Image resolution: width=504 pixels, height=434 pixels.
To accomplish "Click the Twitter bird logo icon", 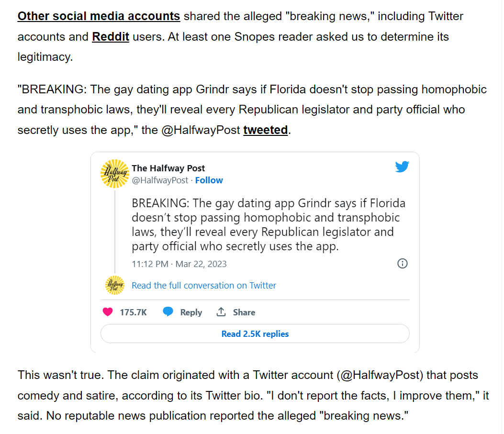I will 402,167.
